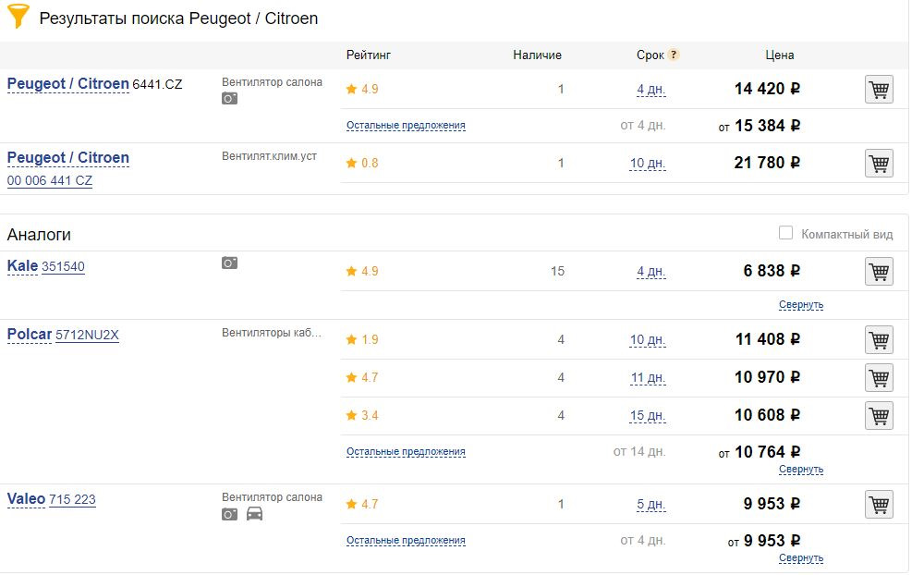924x575 pixels.
Task: Add Peugeot 6441.CZ for 14 420 ₽ to cart
Action: 879,90
